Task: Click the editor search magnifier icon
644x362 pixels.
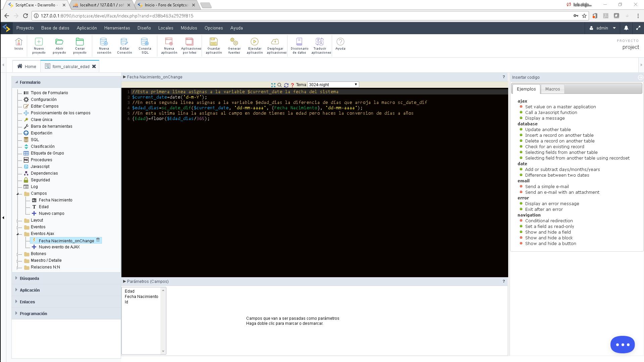Action: coord(279,85)
